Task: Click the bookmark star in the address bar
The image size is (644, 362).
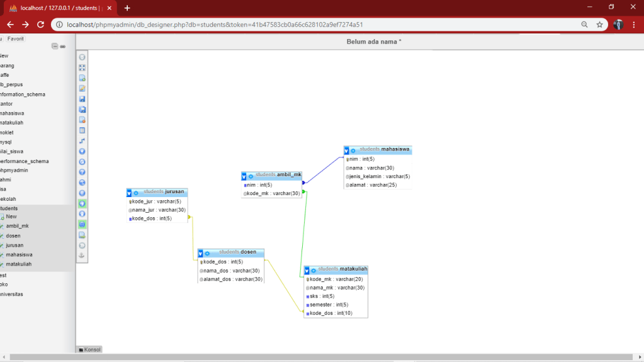Action: [599, 25]
